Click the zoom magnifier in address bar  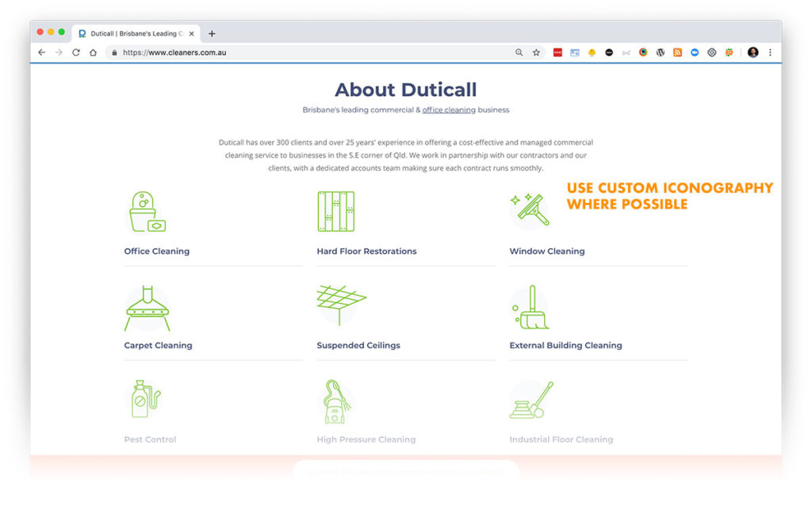click(519, 52)
